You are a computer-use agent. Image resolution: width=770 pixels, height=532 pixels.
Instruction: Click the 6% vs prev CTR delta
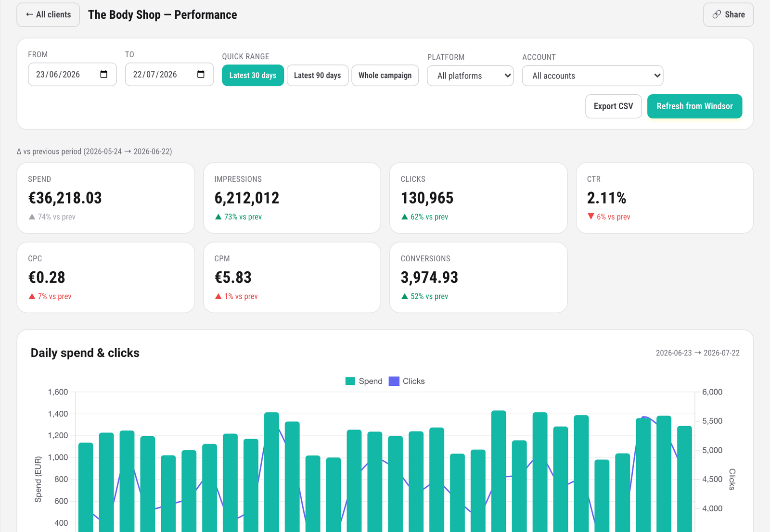tap(609, 217)
